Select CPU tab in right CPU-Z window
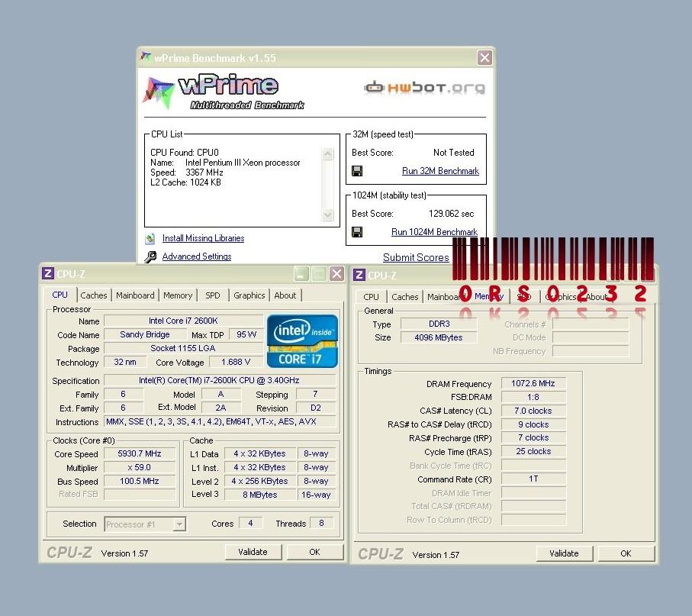 [371, 297]
